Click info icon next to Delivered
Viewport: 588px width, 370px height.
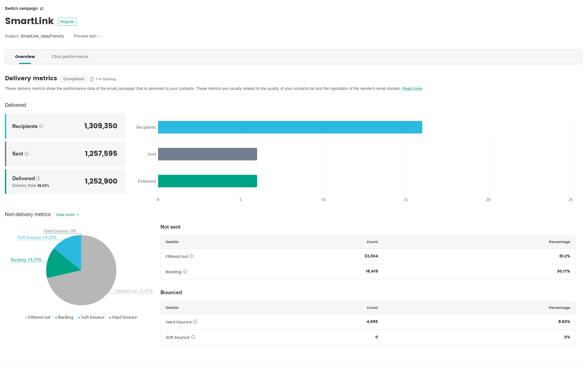(38, 178)
